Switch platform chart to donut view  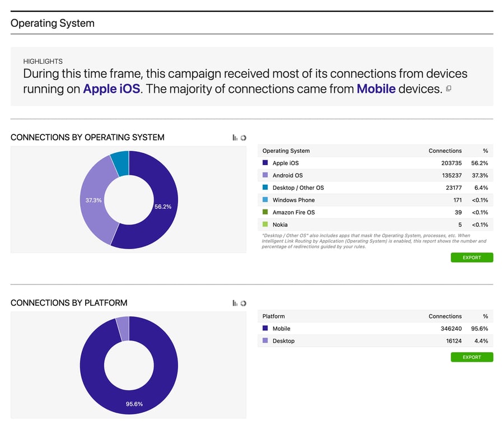point(244,303)
